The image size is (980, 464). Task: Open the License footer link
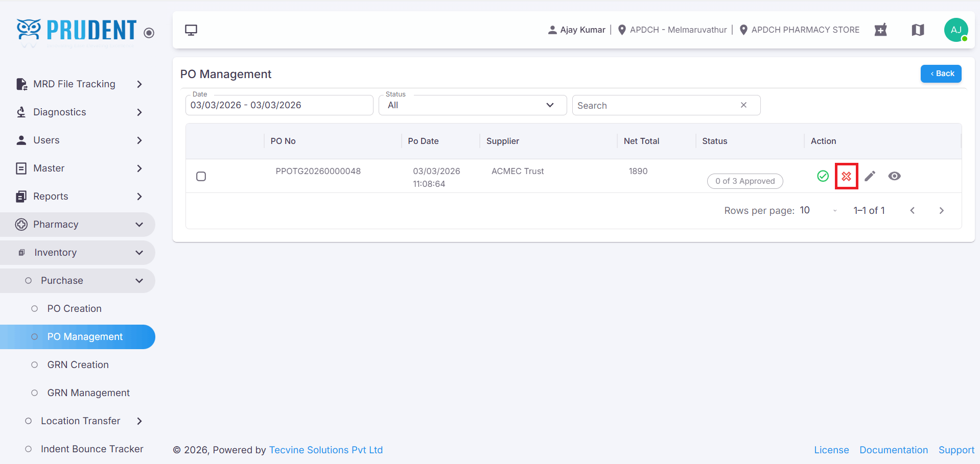[x=831, y=450]
